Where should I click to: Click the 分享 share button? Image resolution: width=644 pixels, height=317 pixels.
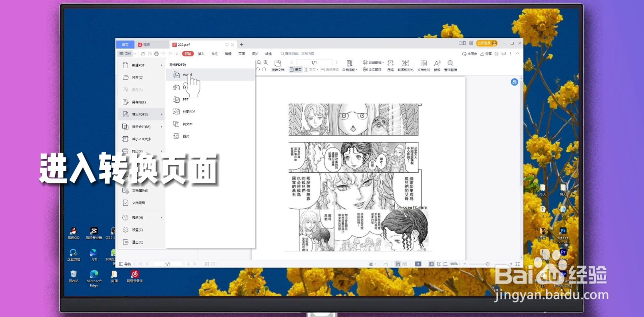pyautogui.click(x=486, y=54)
